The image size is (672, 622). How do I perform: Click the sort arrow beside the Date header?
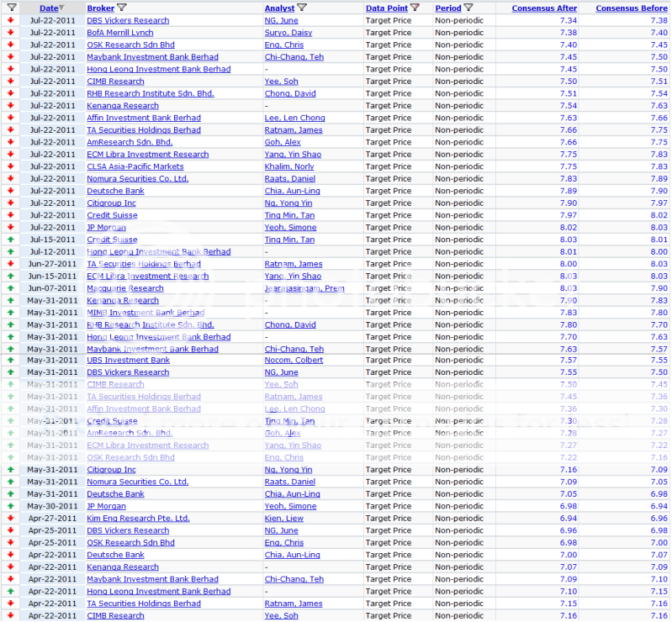[61, 8]
